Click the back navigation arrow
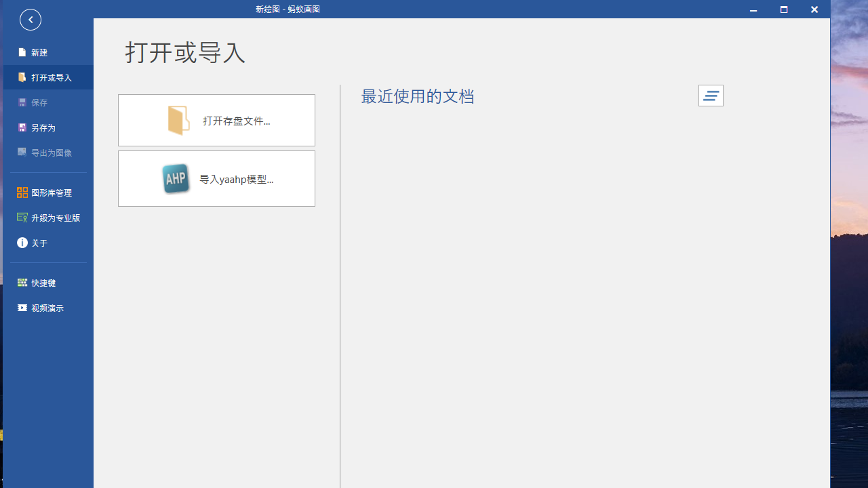 click(31, 20)
